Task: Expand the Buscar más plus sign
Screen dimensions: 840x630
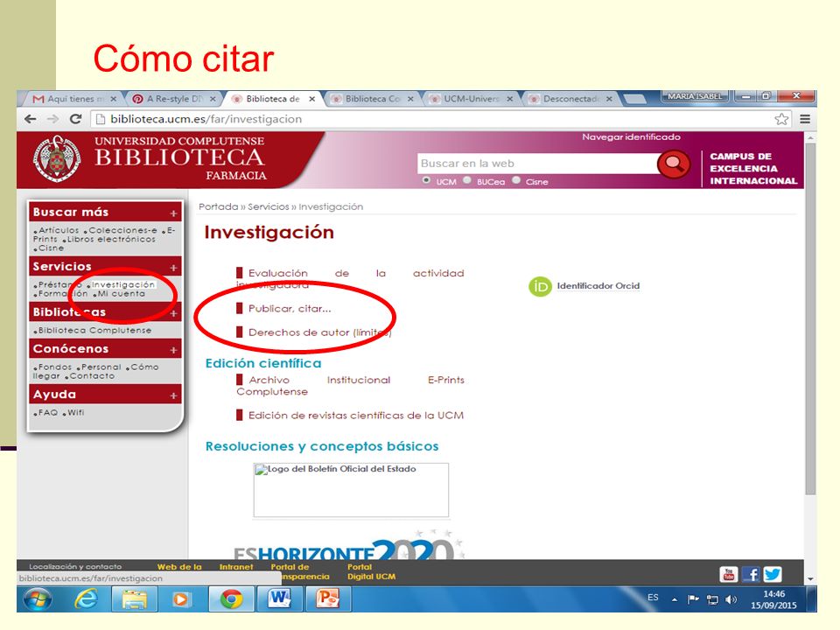Action: 173,213
